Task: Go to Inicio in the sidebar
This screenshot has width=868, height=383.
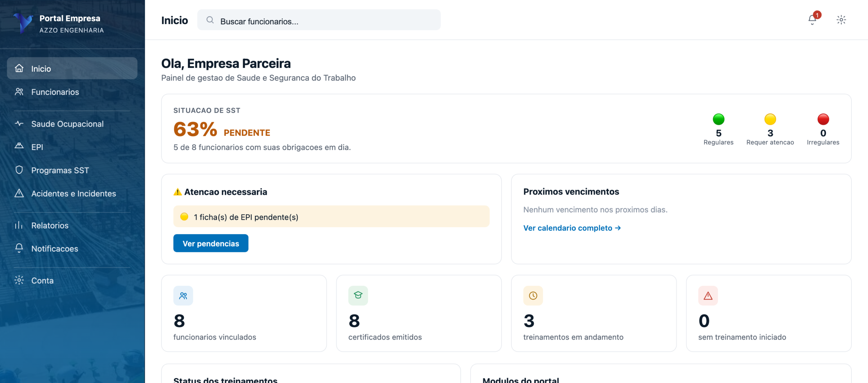Action: (72, 68)
